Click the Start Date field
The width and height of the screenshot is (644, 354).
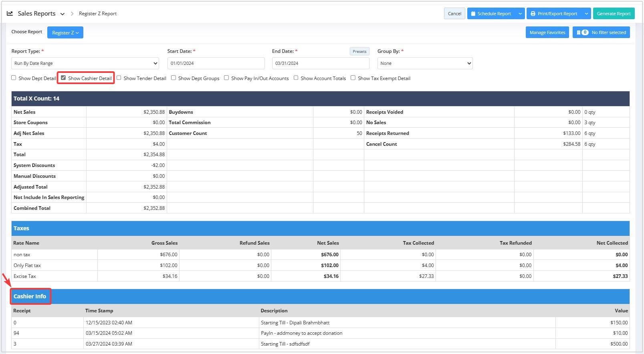pyautogui.click(x=216, y=63)
